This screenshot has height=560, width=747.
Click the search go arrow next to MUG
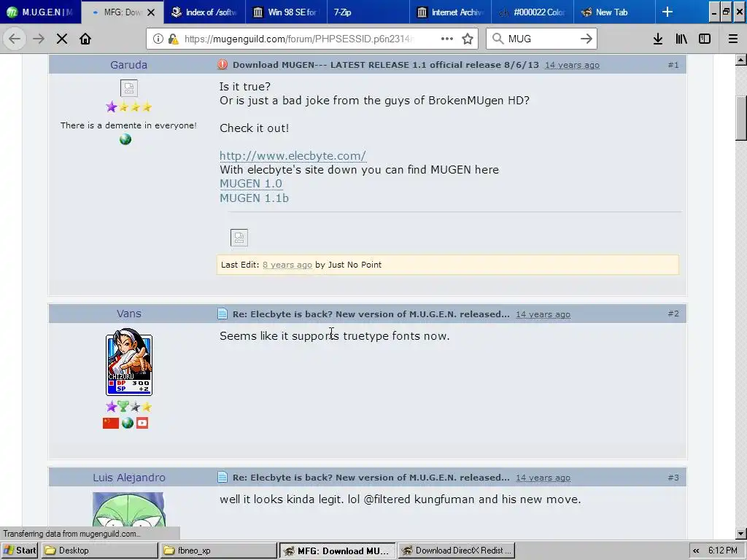click(x=587, y=39)
